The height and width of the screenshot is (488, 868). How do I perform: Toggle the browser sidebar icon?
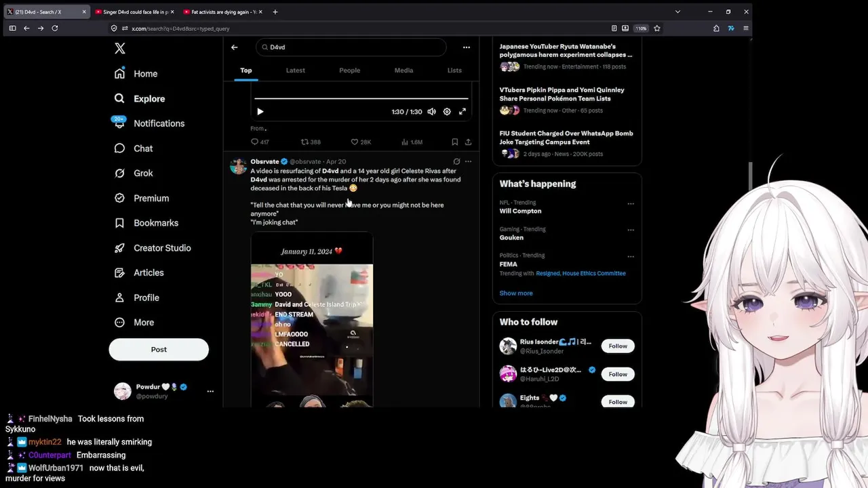(x=12, y=28)
